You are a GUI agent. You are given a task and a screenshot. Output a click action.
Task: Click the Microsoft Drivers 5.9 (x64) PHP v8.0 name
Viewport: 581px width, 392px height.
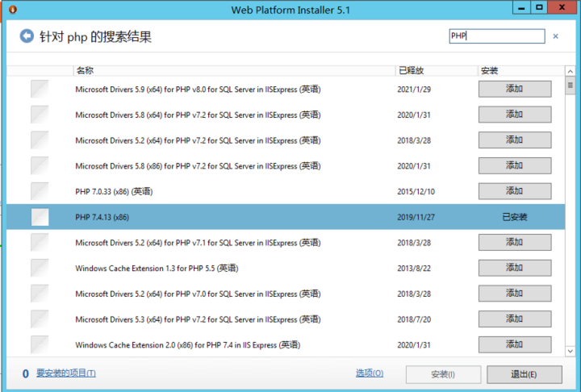[198, 90]
